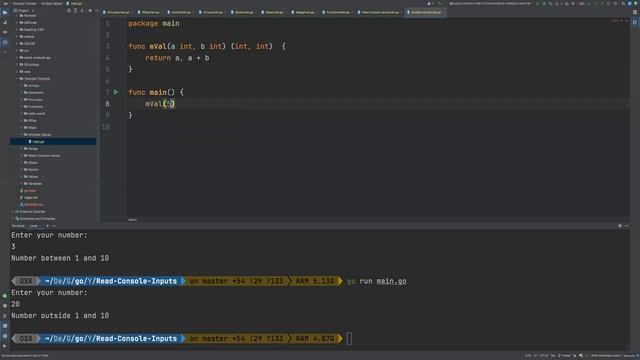Open the second icon in left sidebar
Viewport: 640px width, 360px height.
5,22
